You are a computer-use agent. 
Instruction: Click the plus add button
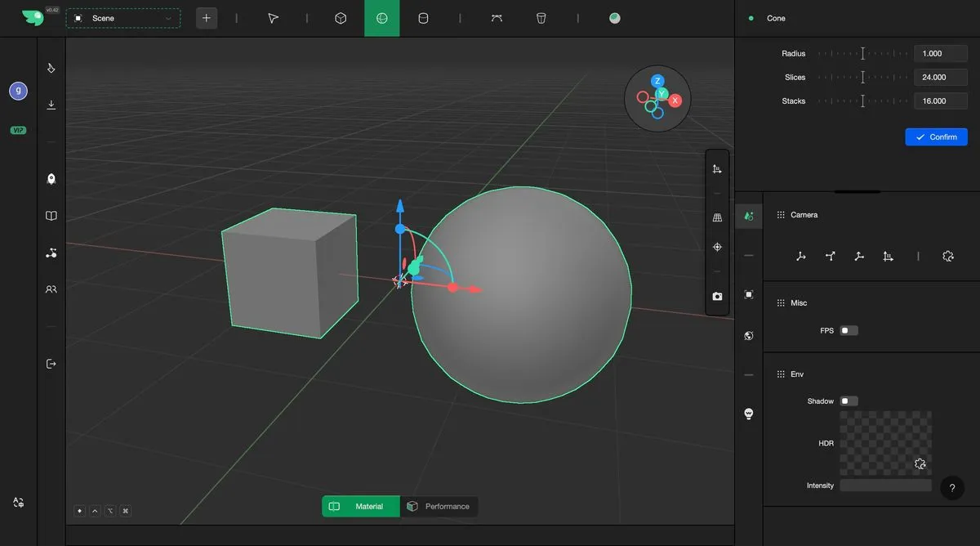(x=207, y=18)
